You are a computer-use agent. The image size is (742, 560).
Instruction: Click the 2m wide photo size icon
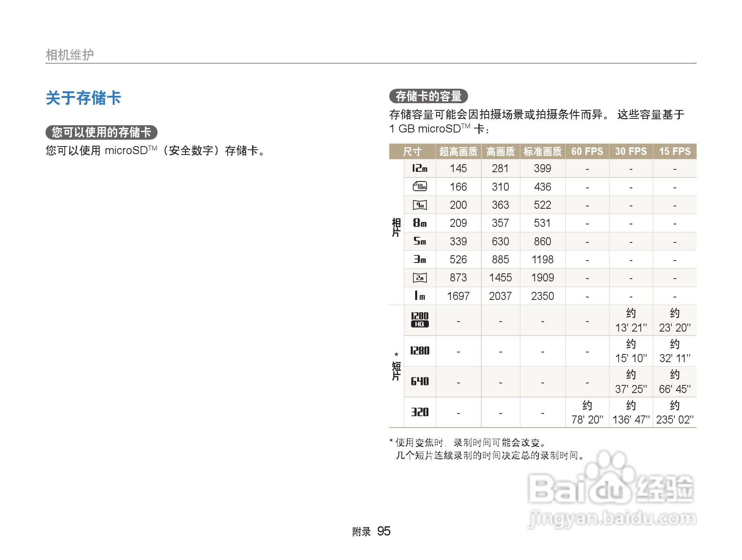[420, 278]
